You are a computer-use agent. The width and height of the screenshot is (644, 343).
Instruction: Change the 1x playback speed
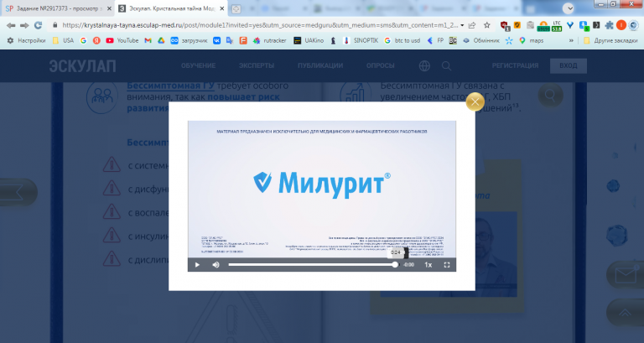(x=428, y=265)
